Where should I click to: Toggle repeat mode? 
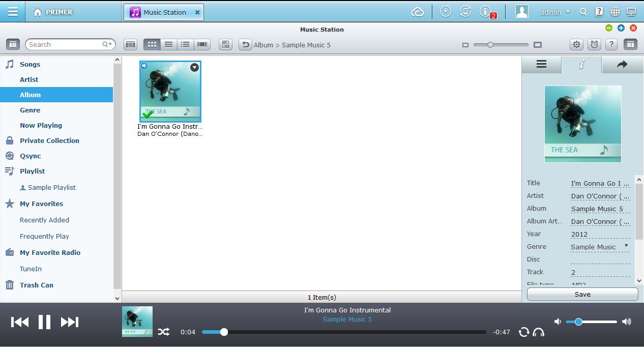pyautogui.click(x=523, y=332)
